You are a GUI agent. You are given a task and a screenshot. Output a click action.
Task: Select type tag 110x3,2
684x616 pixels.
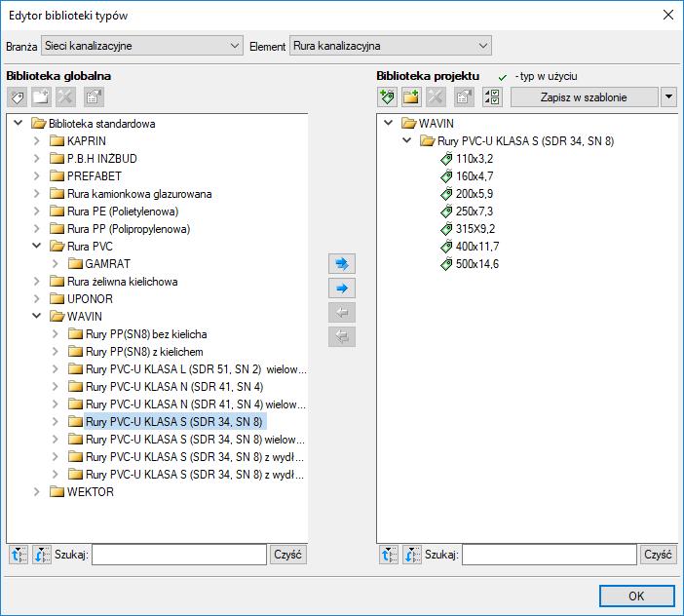pyautogui.click(x=467, y=159)
